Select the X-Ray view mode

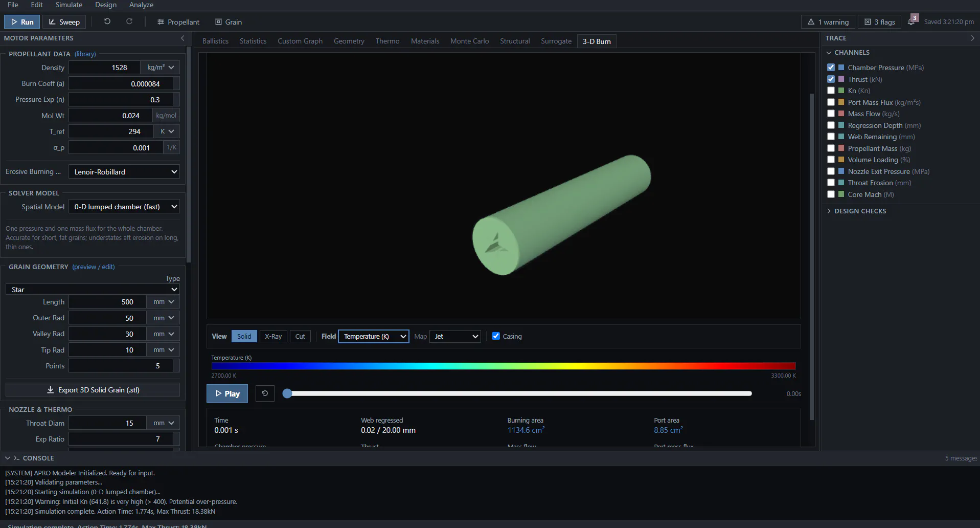point(273,336)
